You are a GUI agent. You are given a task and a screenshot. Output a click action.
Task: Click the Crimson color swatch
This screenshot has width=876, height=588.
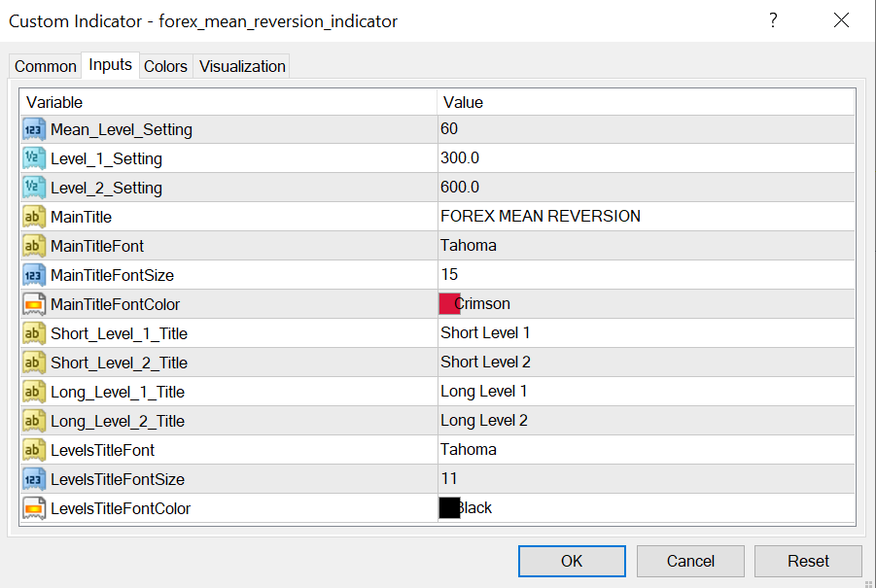pos(450,304)
